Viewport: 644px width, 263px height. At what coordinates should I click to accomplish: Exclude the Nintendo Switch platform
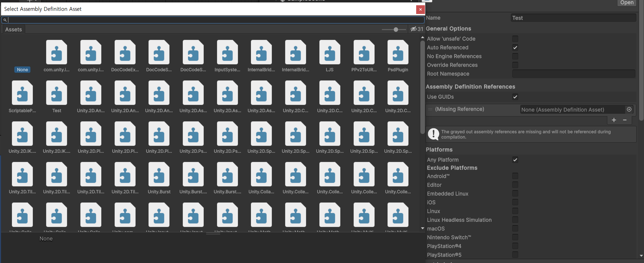[x=515, y=237]
